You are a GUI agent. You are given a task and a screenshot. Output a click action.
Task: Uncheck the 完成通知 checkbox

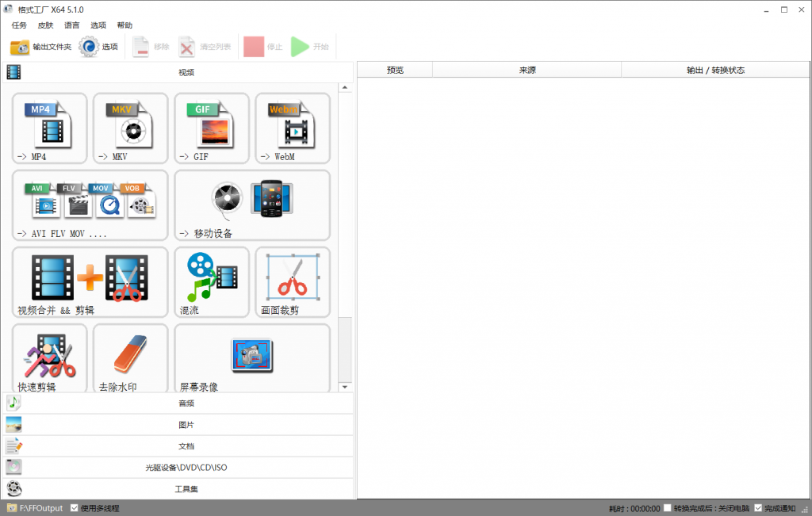tap(758, 508)
